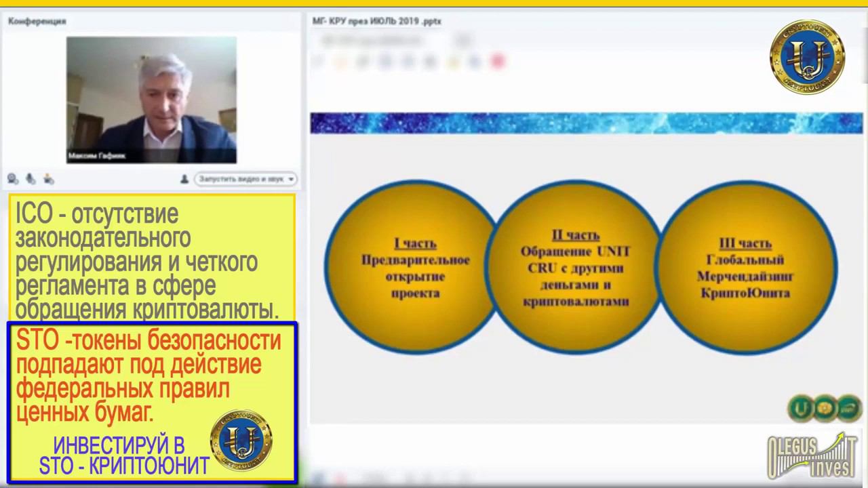The image size is (868, 488).
Task: Click the 'МГ- КРУ през ИЮЛЬ 2019 .pptx' title
Action: coord(377,21)
